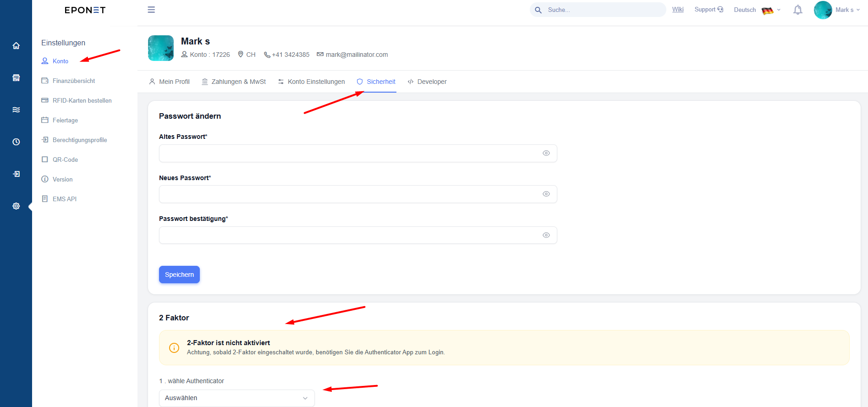Image resolution: width=868 pixels, height=407 pixels.
Task: Open the Auswählen authenticator dropdown
Action: click(236, 398)
